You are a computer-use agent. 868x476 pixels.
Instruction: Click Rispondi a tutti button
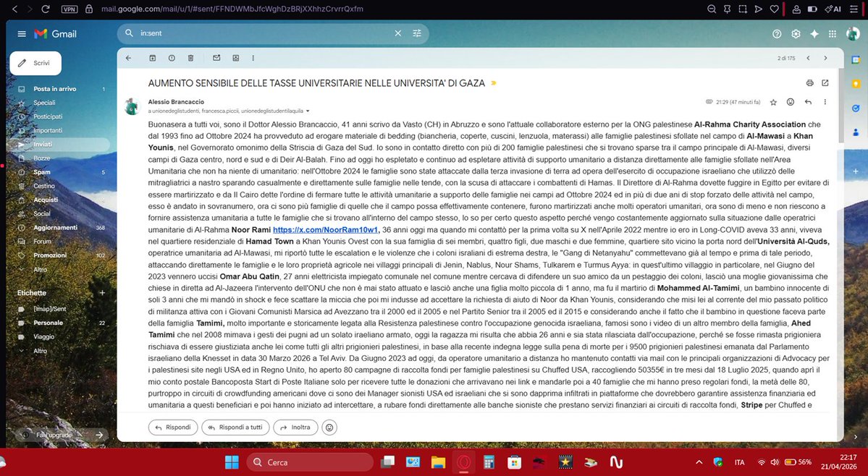[x=235, y=428]
